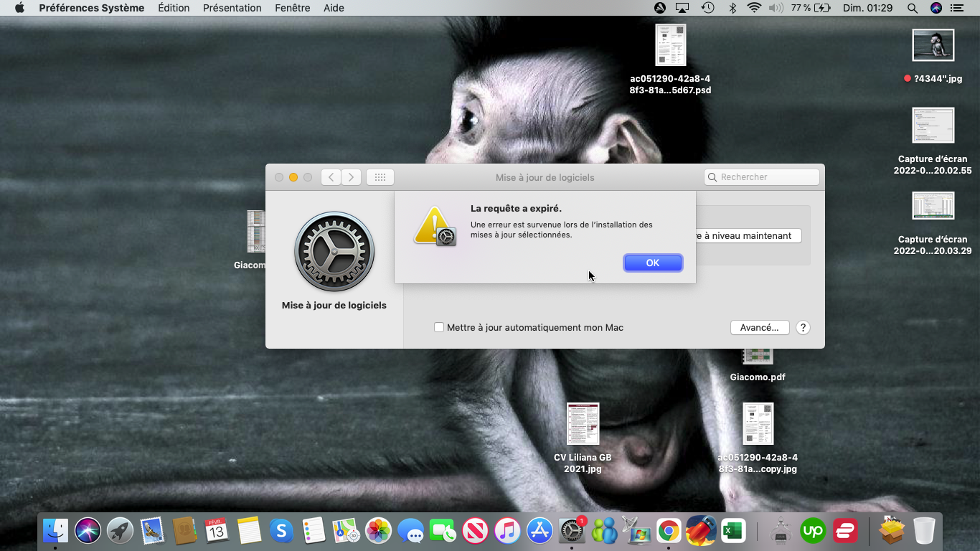The width and height of the screenshot is (980, 551).
Task: Open the Avancé… options
Action: pyautogui.click(x=759, y=327)
